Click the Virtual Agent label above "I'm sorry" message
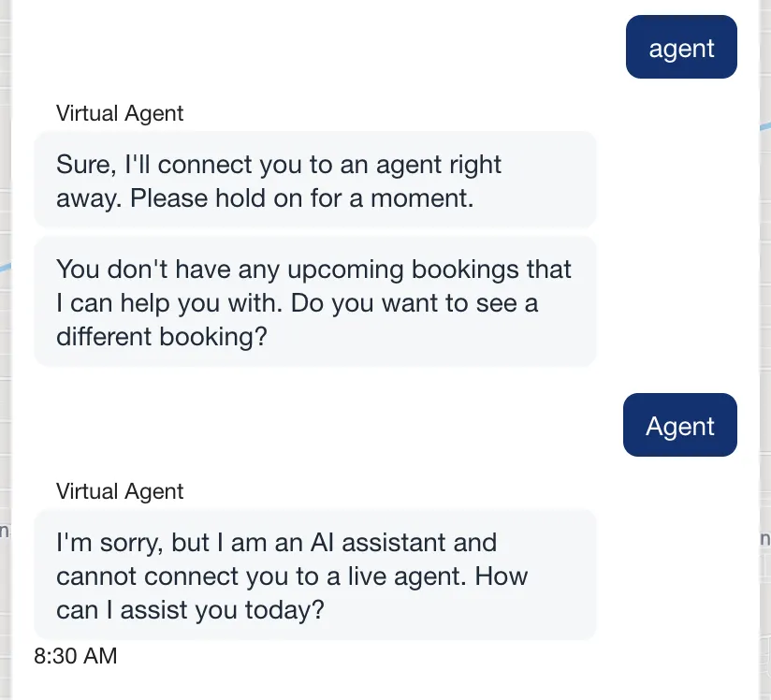771x700 pixels. (120, 492)
